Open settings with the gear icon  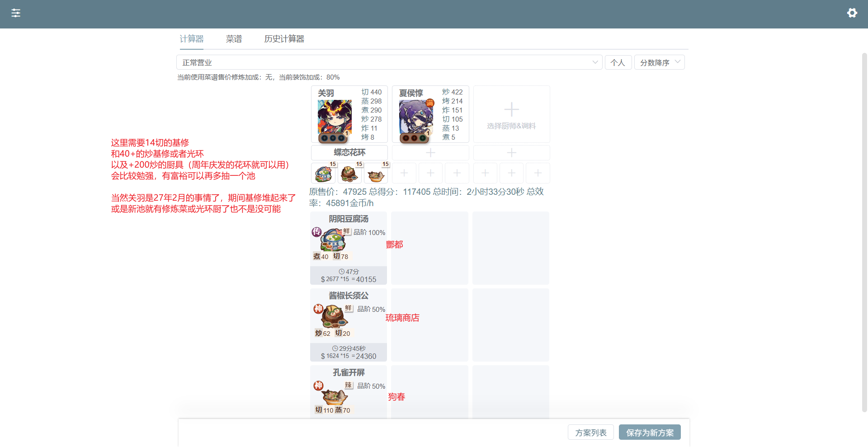click(x=852, y=13)
